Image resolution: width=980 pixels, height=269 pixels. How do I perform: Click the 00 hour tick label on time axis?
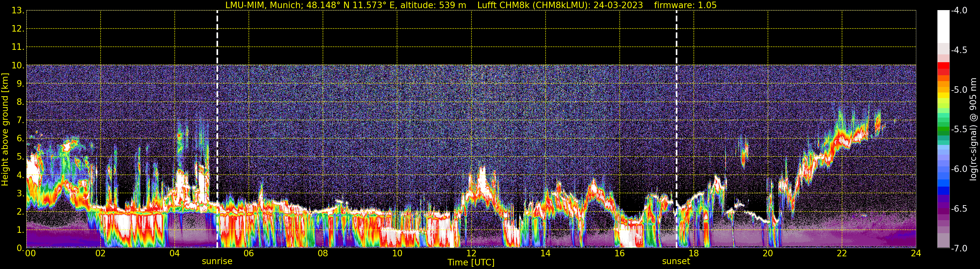30,254
